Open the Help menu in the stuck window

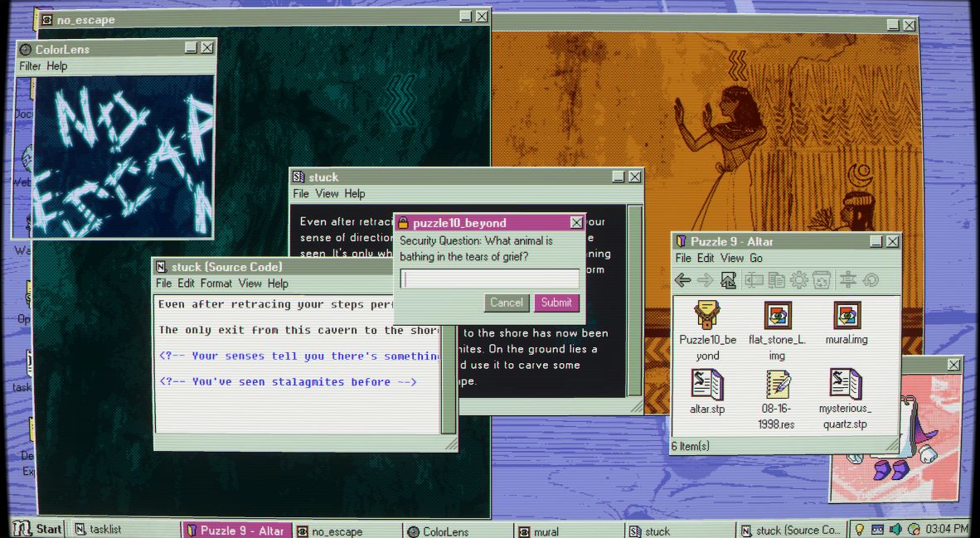354,194
